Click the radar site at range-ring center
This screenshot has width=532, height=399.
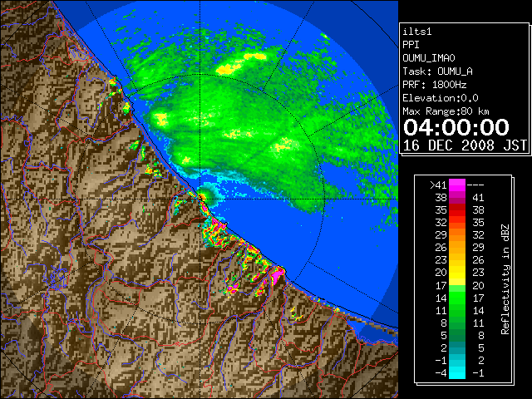point(200,197)
